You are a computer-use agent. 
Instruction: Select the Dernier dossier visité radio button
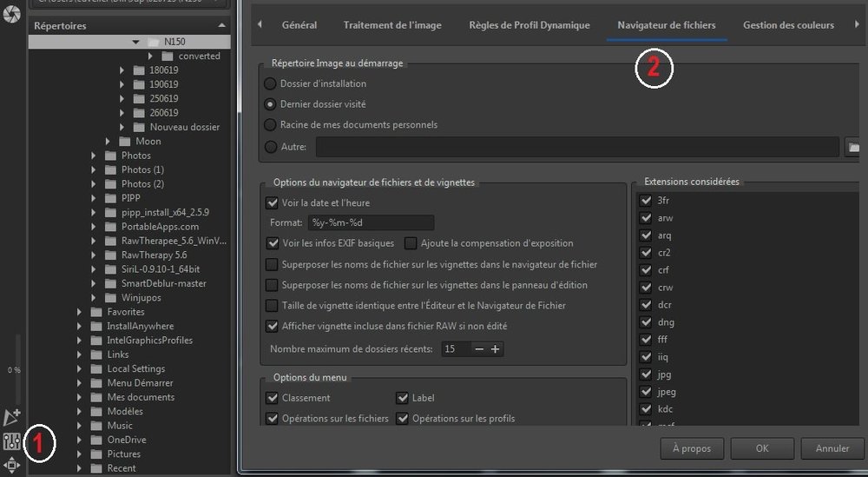[270, 104]
